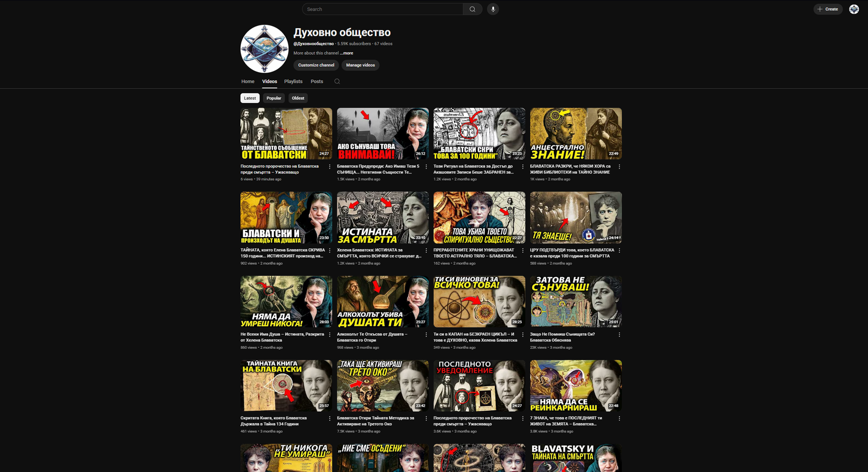Open thumbnail ТАЙНСТВЕНОТО СЪОБЩЕНИЕ ОТ БЛАВАТСКИ
Image resolution: width=868 pixels, height=472 pixels.
pyautogui.click(x=286, y=133)
